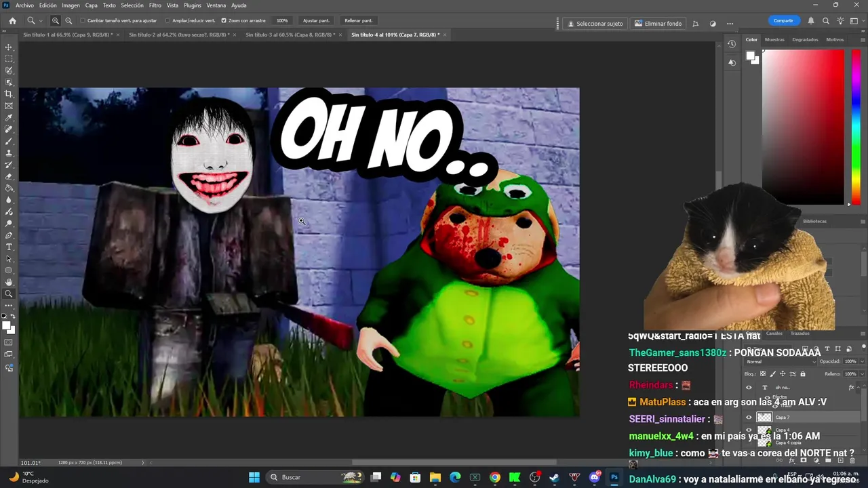Image resolution: width=868 pixels, height=488 pixels.
Task: Click the 'Eliminar fondo' button
Action: (658, 24)
